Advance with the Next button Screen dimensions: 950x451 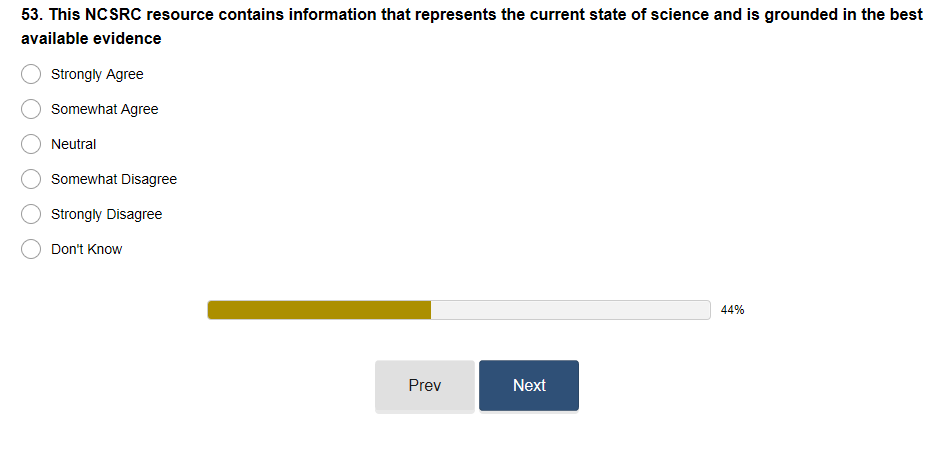click(529, 385)
